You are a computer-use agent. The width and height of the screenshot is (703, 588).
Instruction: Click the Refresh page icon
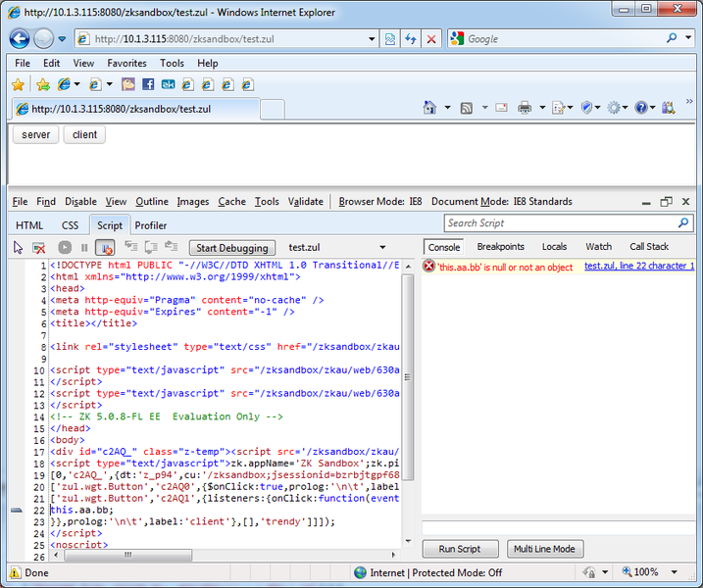click(411, 39)
